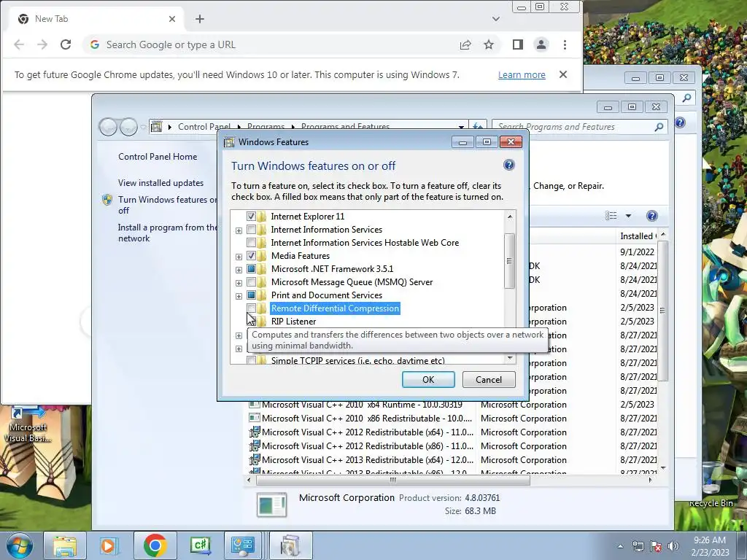Click Learn more link in Chrome infobar
747x560 pixels.
522,75
